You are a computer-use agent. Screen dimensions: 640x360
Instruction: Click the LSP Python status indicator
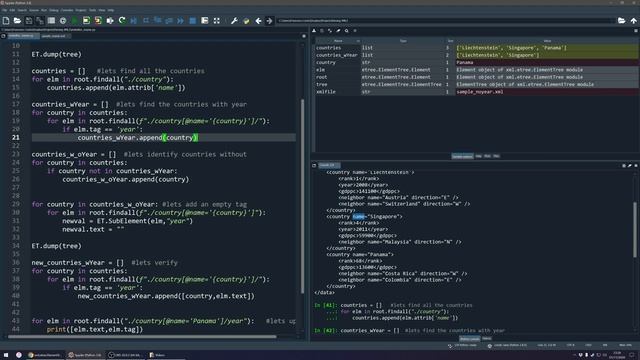pyautogui.click(x=462, y=345)
